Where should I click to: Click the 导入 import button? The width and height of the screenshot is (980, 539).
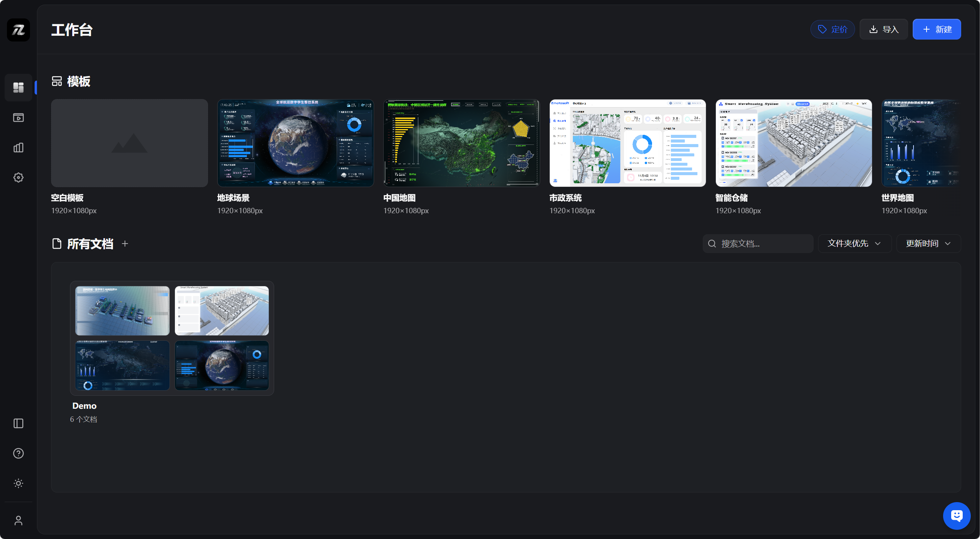coord(883,29)
